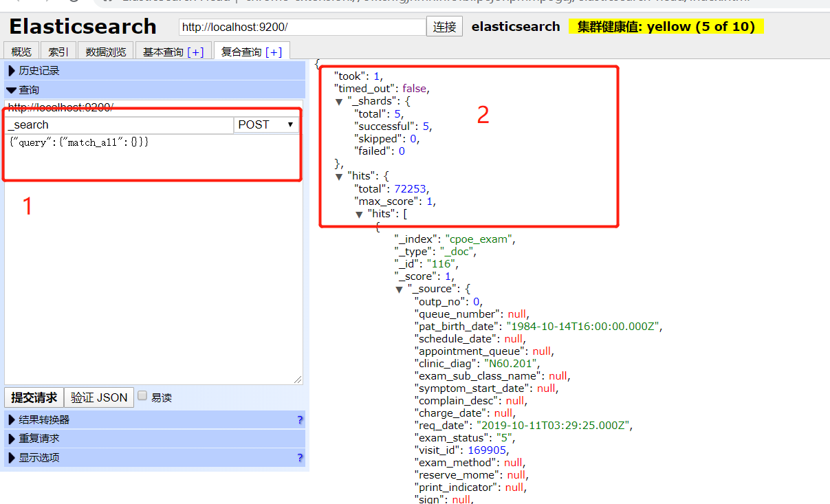Collapse the "_shards" JSON node
The height and width of the screenshot is (504, 830).
[x=339, y=102]
